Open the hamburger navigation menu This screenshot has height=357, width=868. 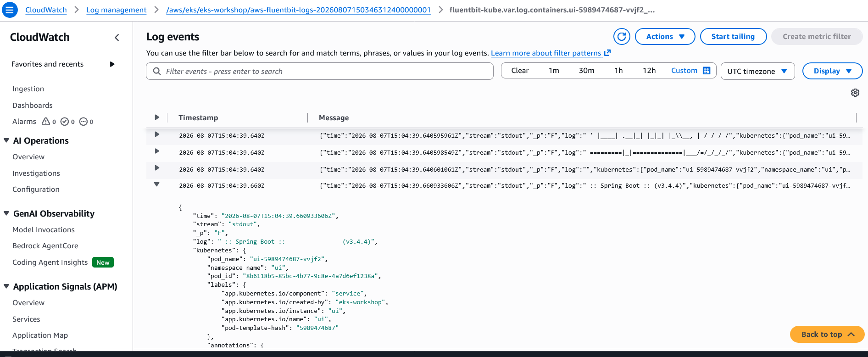pyautogui.click(x=10, y=10)
